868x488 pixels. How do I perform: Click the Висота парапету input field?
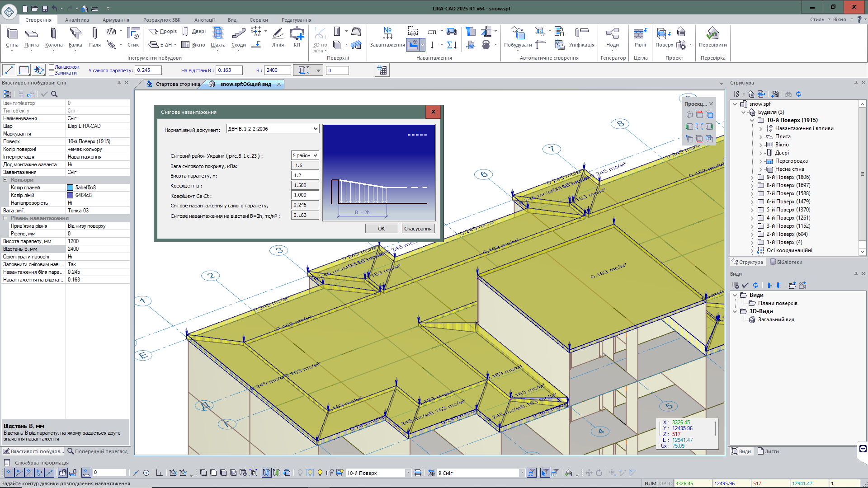coord(305,175)
